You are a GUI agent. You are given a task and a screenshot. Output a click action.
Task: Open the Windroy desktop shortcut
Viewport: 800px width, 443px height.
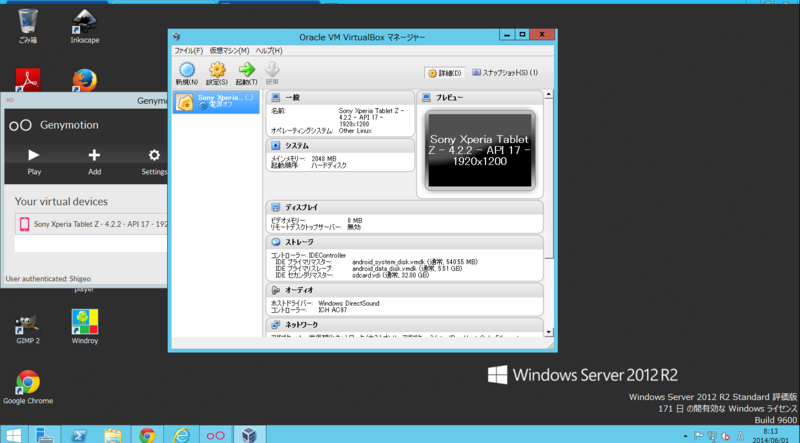(85, 327)
